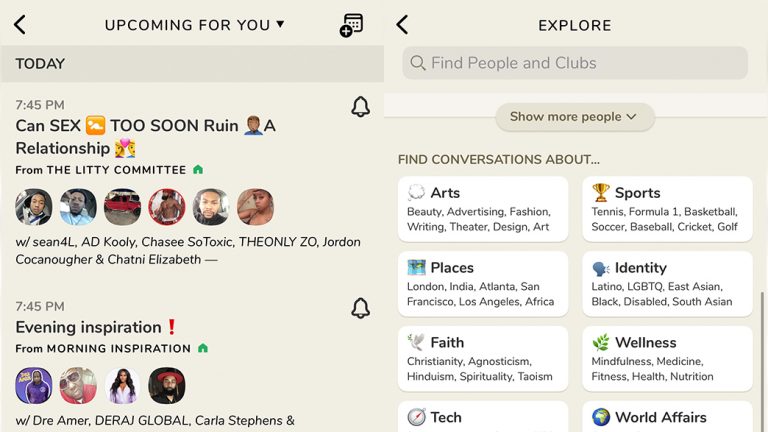This screenshot has height=432, width=768.
Task: Open the add event calendar icon
Action: click(x=351, y=25)
